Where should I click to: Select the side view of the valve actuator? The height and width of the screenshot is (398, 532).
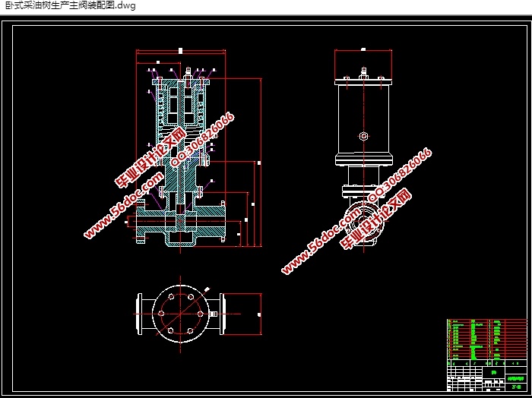pos(363,150)
